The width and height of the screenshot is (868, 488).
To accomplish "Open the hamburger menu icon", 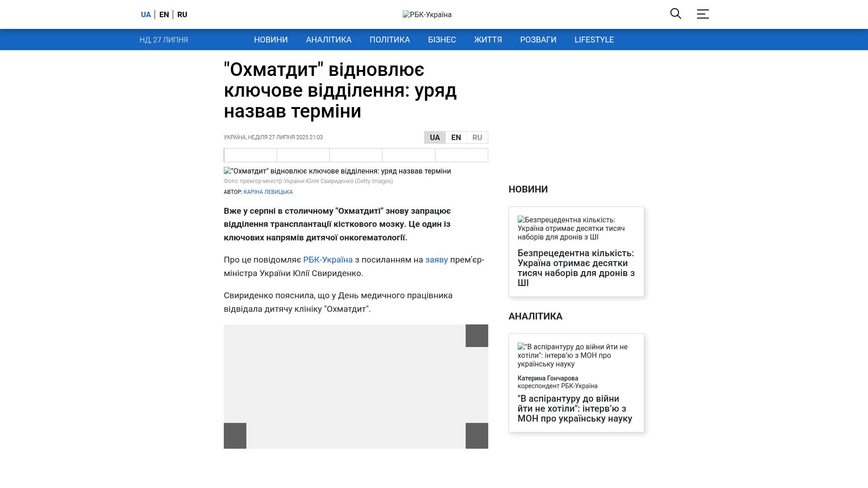I will [703, 14].
